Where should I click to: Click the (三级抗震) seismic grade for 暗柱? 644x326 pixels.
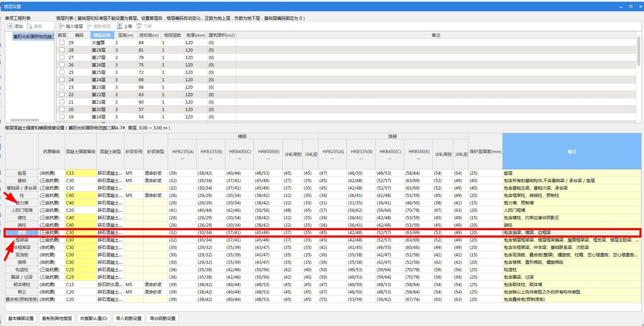point(52,218)
